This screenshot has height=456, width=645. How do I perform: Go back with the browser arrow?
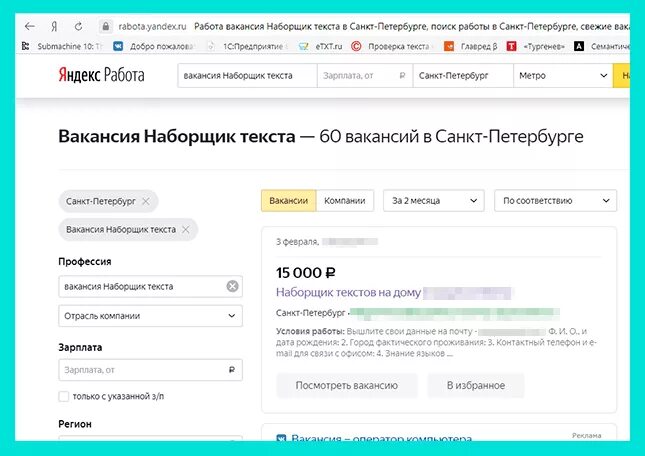tap(30, 26)
